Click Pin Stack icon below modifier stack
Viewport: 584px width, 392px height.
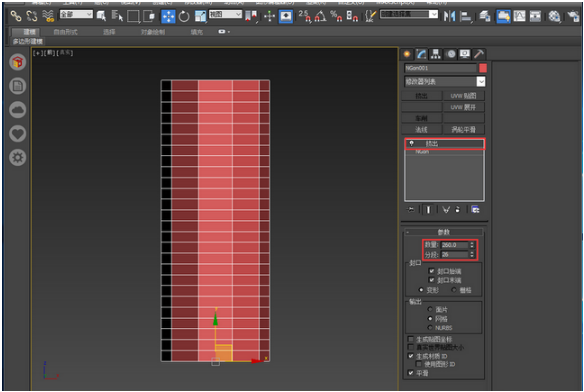tap(410, 210)
